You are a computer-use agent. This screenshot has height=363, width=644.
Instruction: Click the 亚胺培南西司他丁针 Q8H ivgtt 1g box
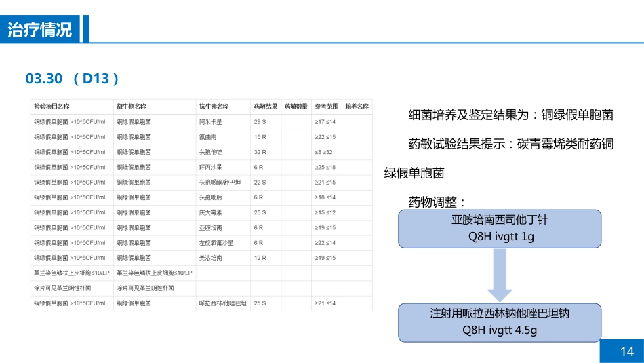point(500,229)
